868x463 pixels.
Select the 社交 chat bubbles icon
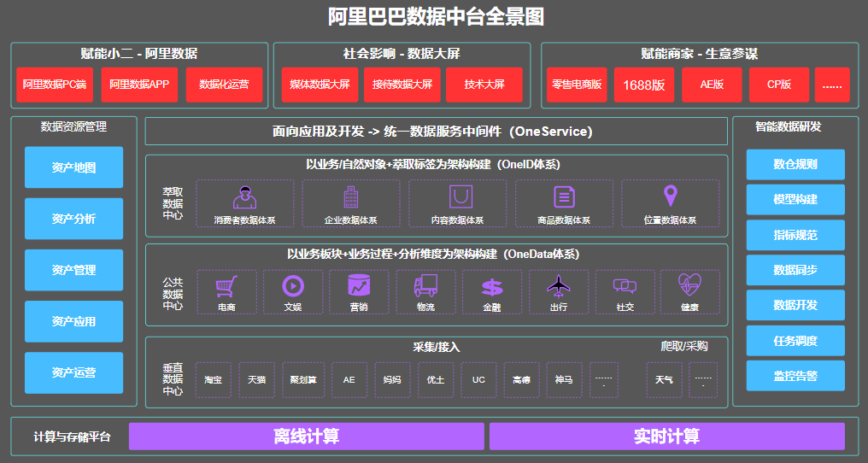pos(625,286)
